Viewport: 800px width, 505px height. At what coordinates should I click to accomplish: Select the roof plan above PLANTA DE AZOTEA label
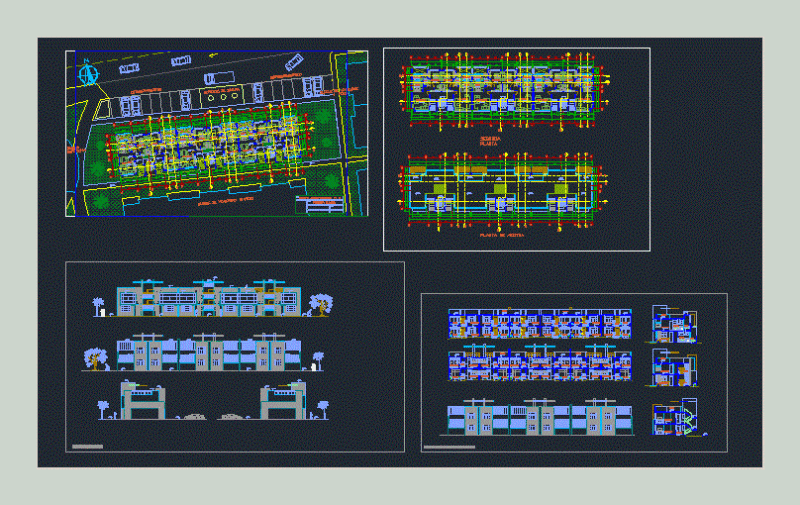coord(503,191)
